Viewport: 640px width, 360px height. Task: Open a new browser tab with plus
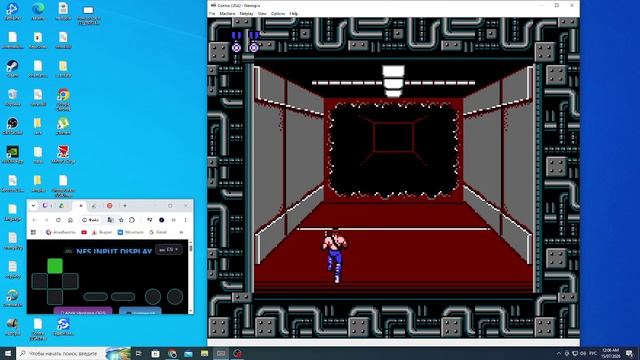(x=125, y=206)
